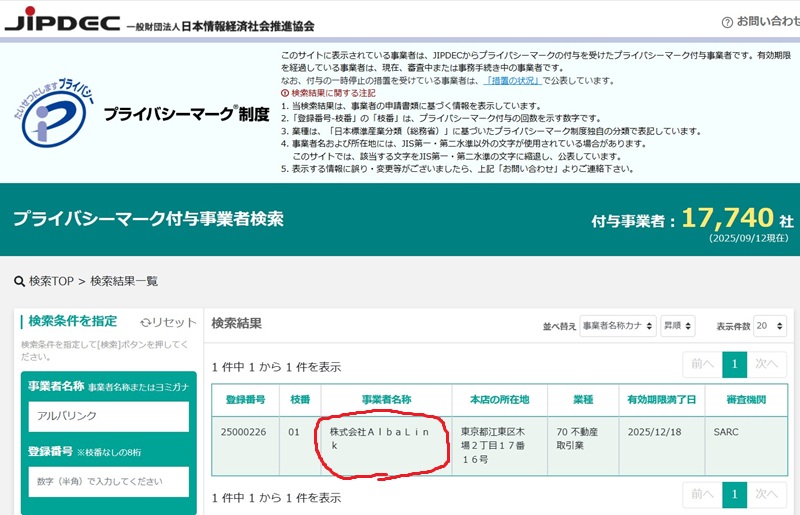Go to 検索TOP in the breadcrumb
800x515 pixels.
pyautogui.click(x=52, y=281)
